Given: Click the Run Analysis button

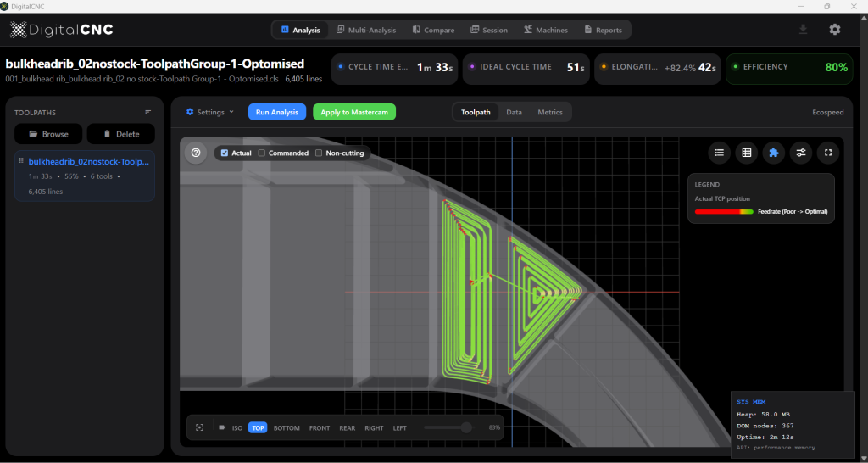Looking at the screenshot, I should click(277, 112).
